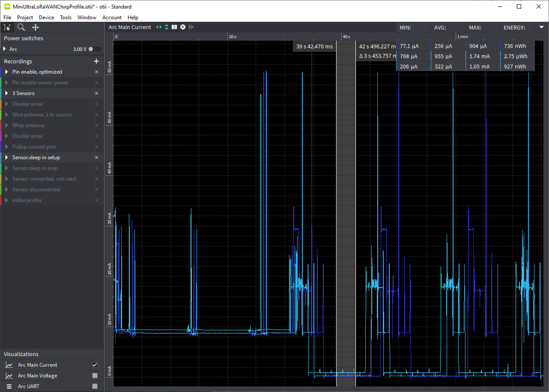Open the Device menu
Screen dimensions: 549x392
coord(46,17)
